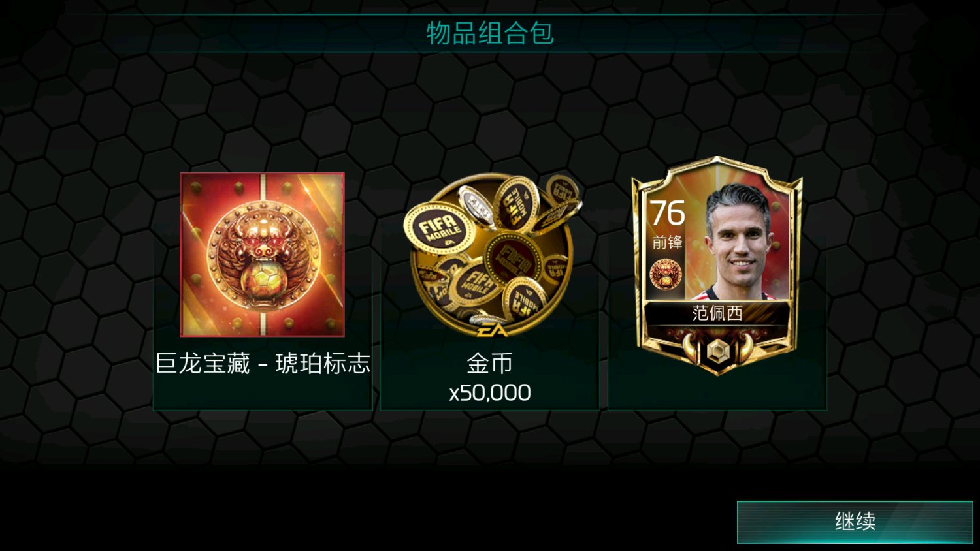Click the 范佩西 name banner
The image size is (980, 551).
(x=717, y=313)
